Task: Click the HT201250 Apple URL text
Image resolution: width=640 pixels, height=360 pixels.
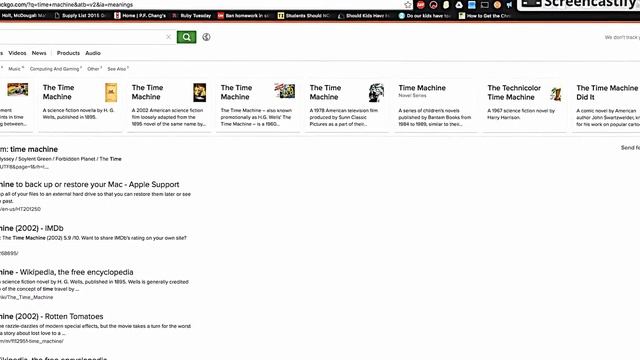Action: pyautogui.click(x=20, y=209)
